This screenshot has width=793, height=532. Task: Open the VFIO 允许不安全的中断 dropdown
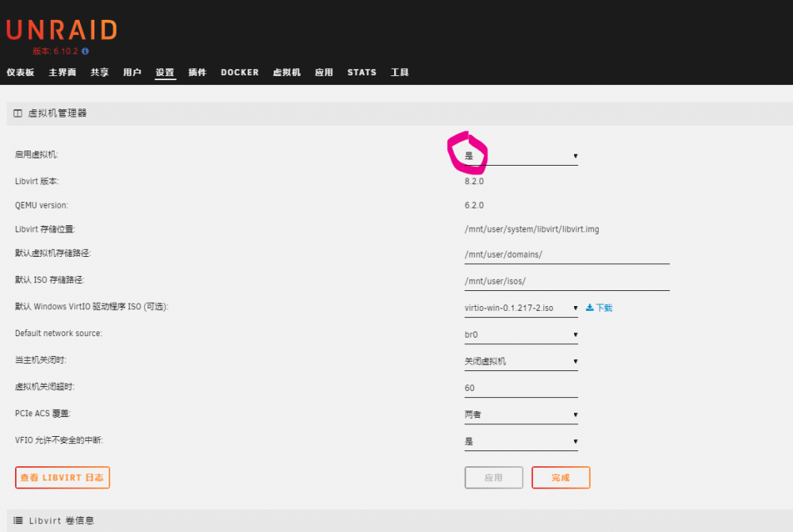521,442
